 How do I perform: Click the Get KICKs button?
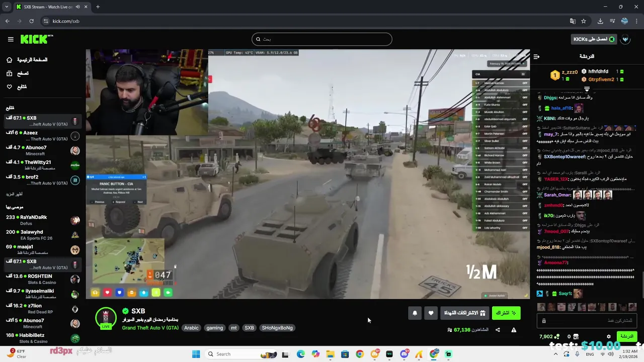[x=594, y=39]
